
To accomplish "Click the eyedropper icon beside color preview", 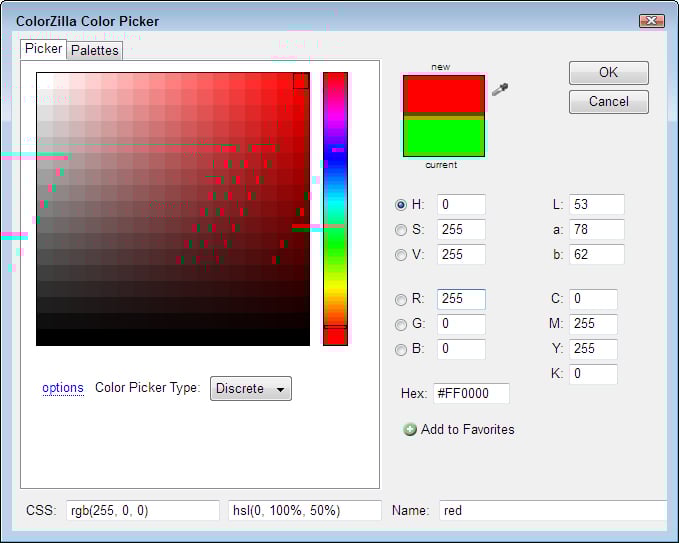I will [x=501, y=90].
